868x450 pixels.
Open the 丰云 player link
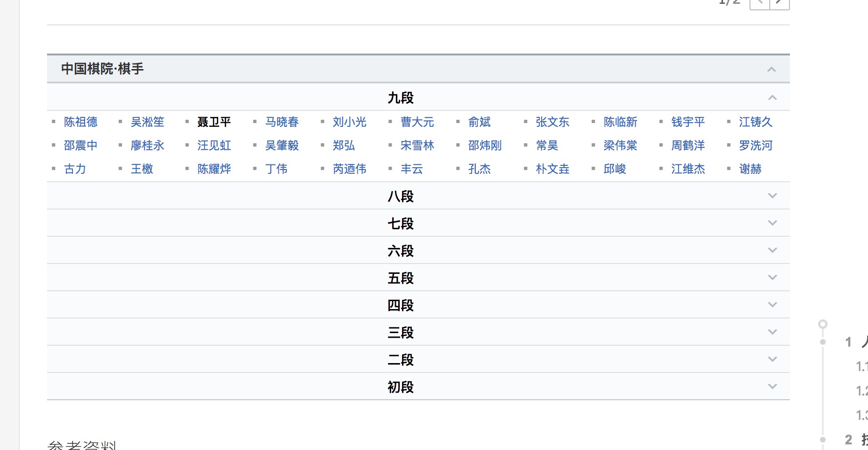pos(412,169)
